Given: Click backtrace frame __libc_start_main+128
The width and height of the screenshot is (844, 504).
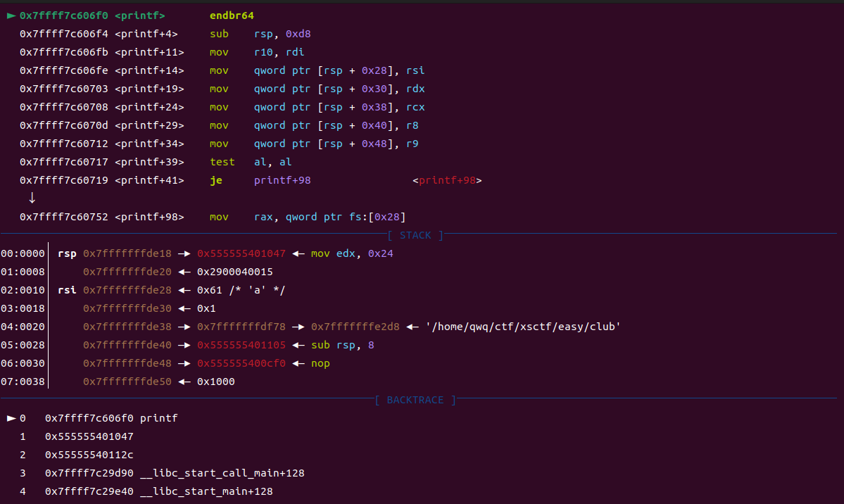Looking at the screenshot, I should pyautogui.click(x=206, y=491).
